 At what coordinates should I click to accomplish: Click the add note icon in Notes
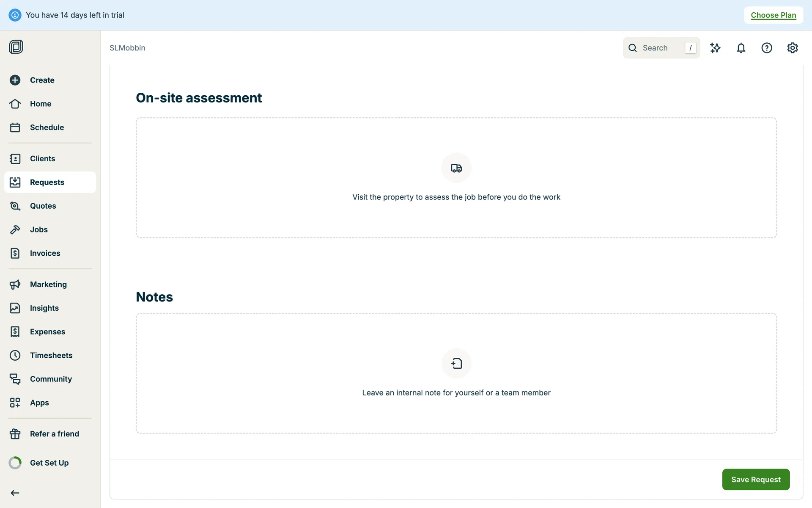point(456,364)
